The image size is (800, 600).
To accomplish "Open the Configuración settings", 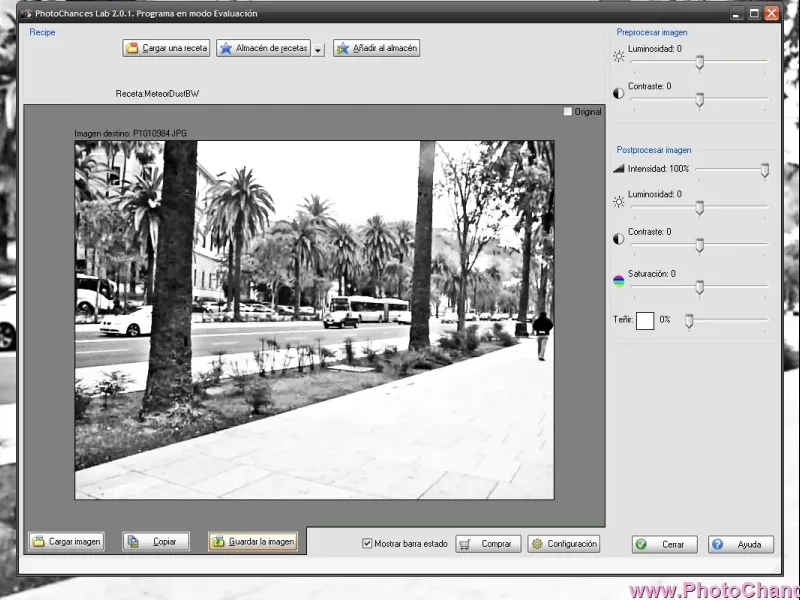I will [x=564, y=544].
